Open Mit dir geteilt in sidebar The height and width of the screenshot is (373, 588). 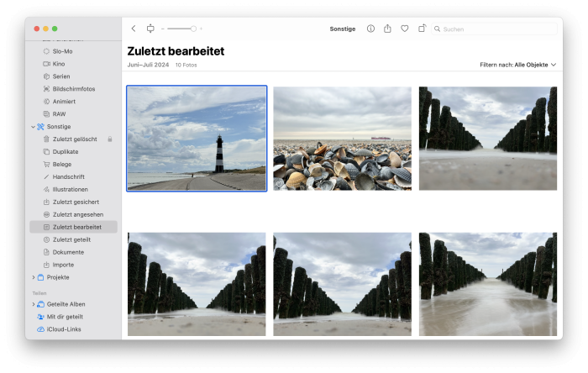(x=65, y=317)
